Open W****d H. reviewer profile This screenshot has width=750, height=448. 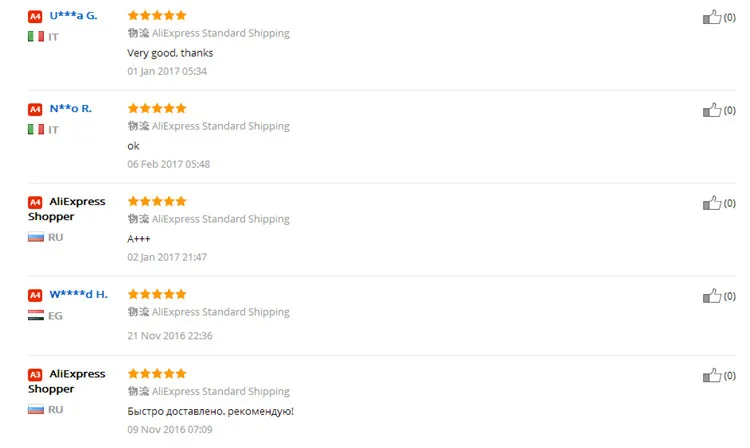78,294
